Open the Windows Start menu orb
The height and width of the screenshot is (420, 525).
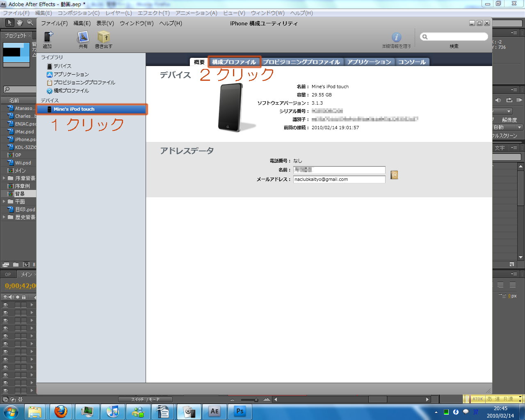pyautogui.click(x=11, y=411)
